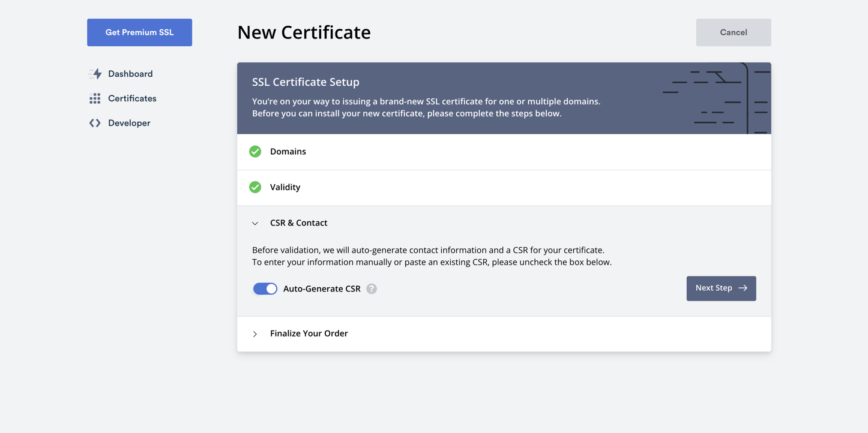The width and height of the screenshot is (868, 433).
Task: Click the Auto-Generate CSR label text
Action: (322, 289)
